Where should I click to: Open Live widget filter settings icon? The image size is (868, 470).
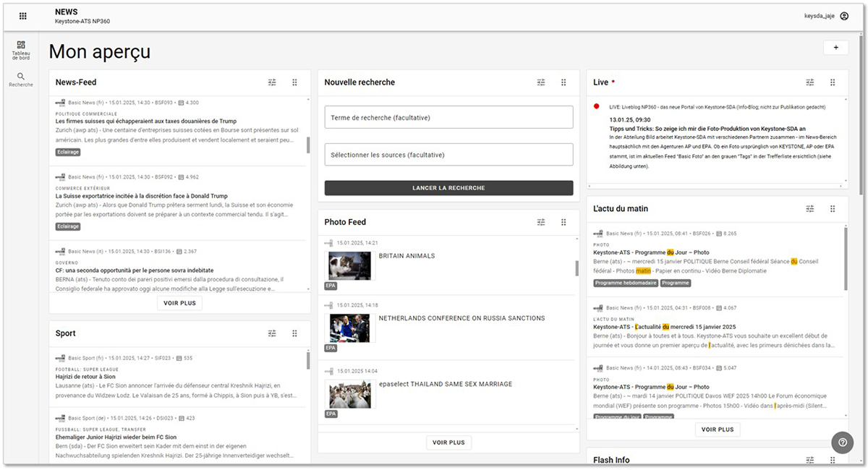click(810, 82)
